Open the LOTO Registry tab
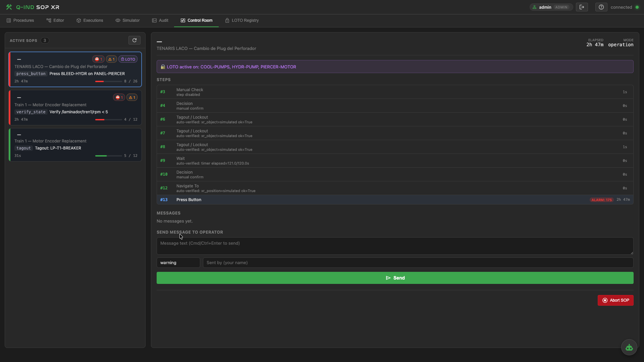 (242, 20)
